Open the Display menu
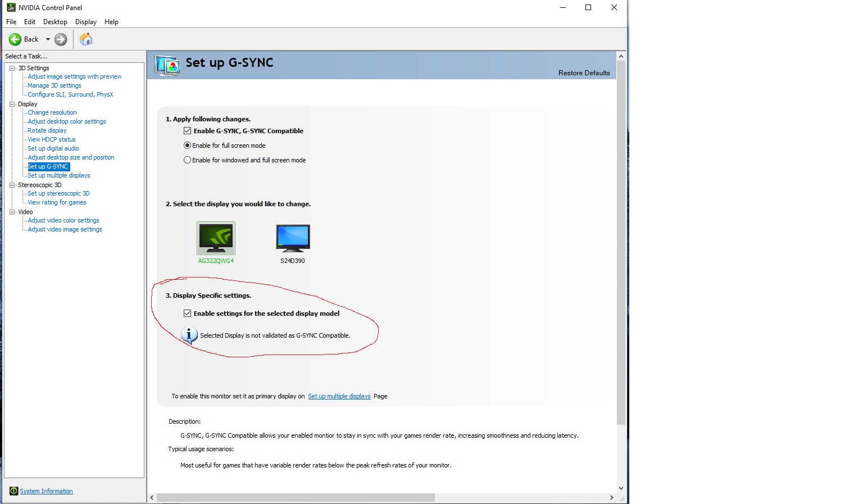This screenshot has height=504, width=863. pyautogui.click(x=86, y=22)
